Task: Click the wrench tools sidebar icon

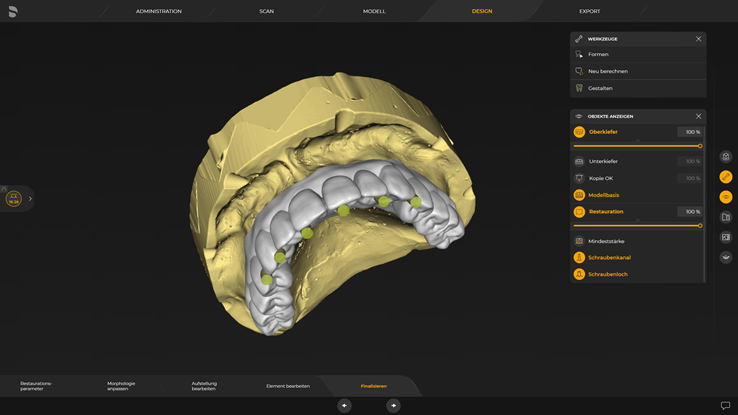Action: point(726,177)
